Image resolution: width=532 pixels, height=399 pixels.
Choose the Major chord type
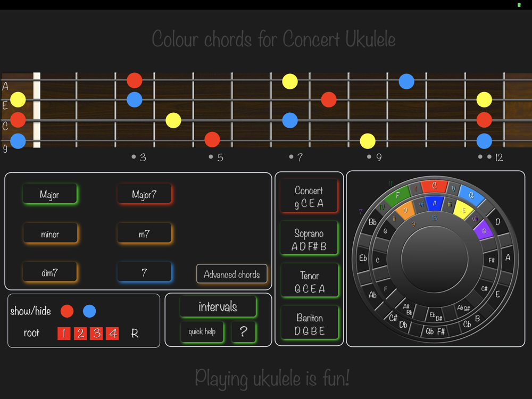pos(50,194)
